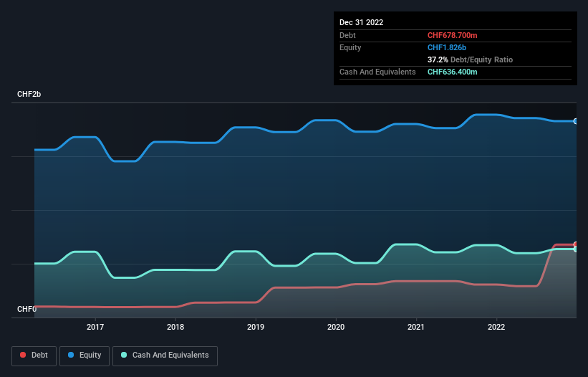The height and width of the screenshot is (377, 588).
Task: Toggle Cash And Equivalents legend button
Action: (x=165, y=355)
